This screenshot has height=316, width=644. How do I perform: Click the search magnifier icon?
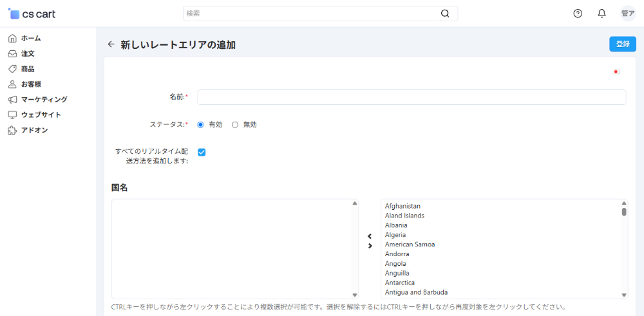(445, 14)
